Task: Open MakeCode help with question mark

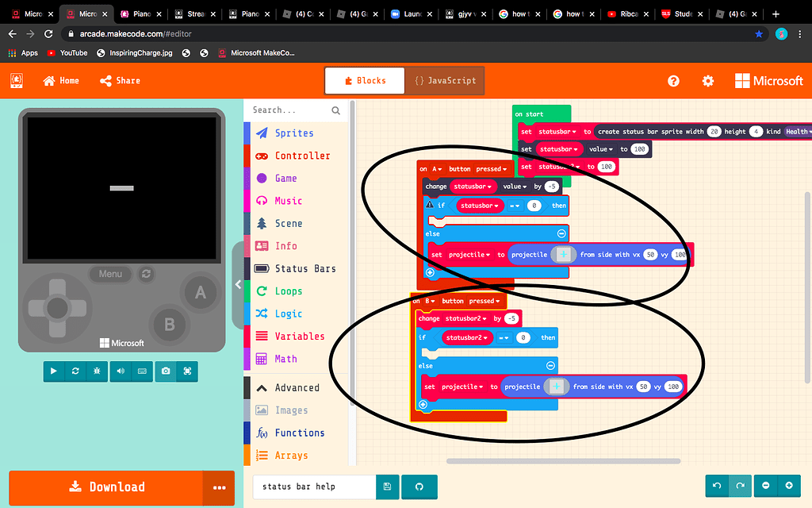Action: (x=672, y=80)
